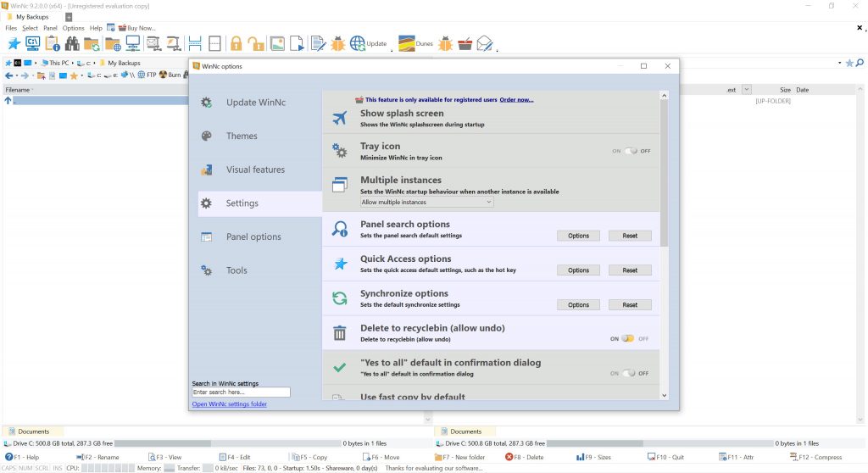Viewport: 868px width, 473px height.
Task: Click Reset button for Quick Access
Action: coord(630,270)
